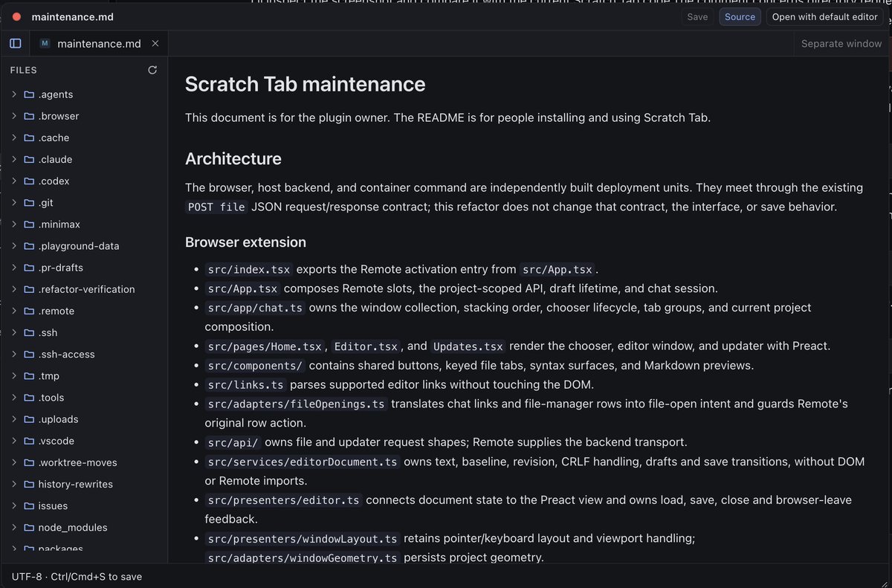Select the .cache folder name
Screen dimensions: 892x588
54,138
